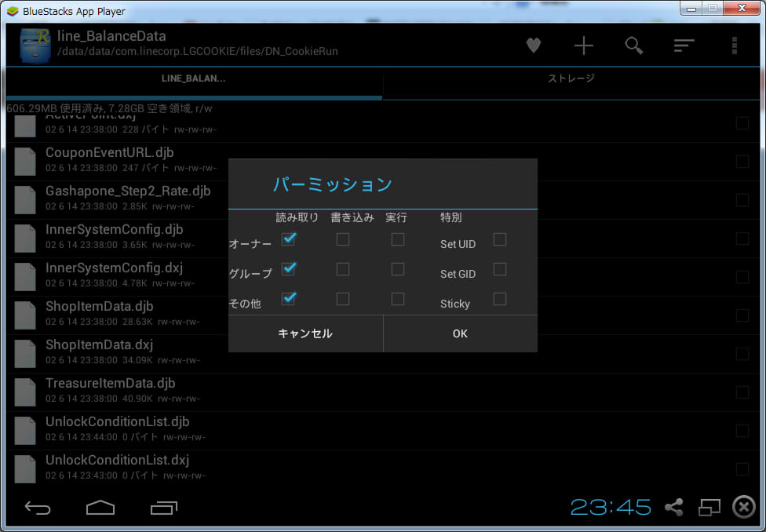
Task: Uncheck owner (オーナー) read permission
Action: (289, 239)
